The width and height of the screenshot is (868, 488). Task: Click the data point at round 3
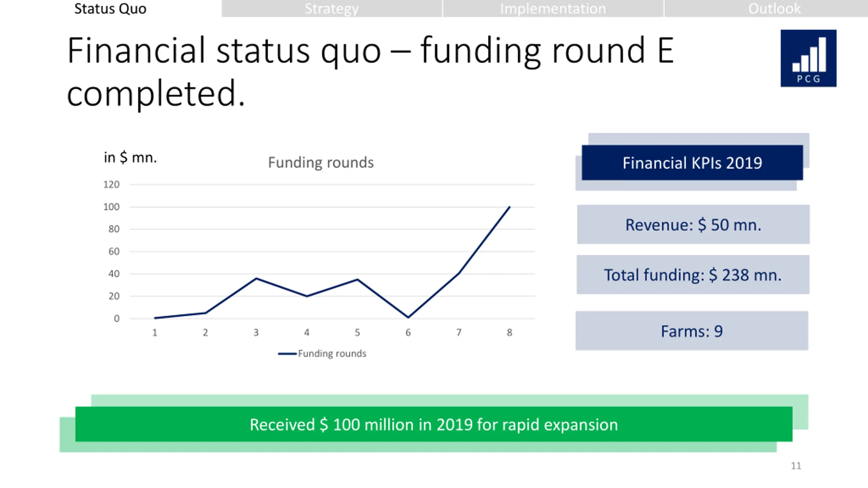click(256, 279)
